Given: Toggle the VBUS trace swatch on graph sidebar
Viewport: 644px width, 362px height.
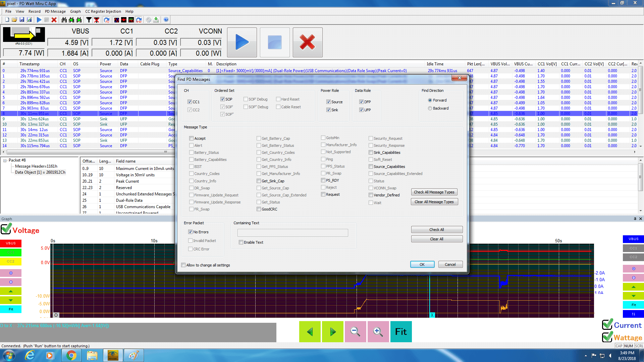Looking at the screenshot, I should click(11, 243).
